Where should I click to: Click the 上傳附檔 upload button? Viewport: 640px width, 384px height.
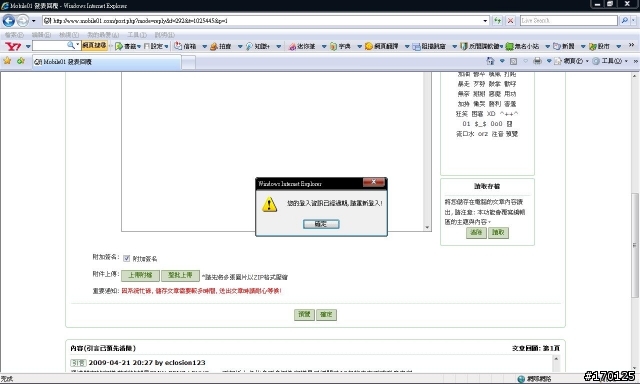(x=140, y=275)
